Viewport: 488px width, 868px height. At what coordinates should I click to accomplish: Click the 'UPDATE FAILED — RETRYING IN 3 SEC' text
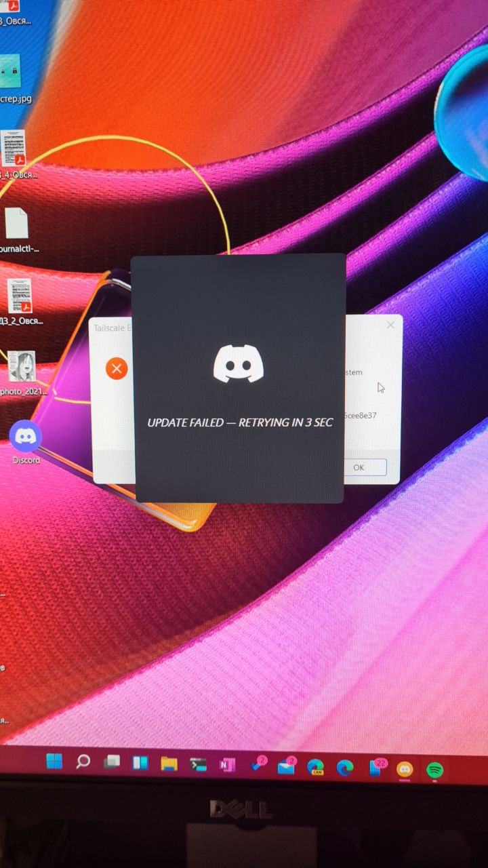(241, 422)
